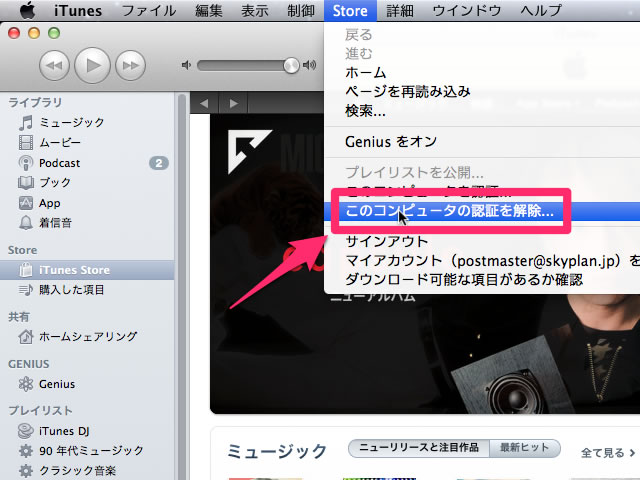This screenshot has height=480, width=640.
Task: Go forward with the store forward arrow
Action: pos(233,103)
